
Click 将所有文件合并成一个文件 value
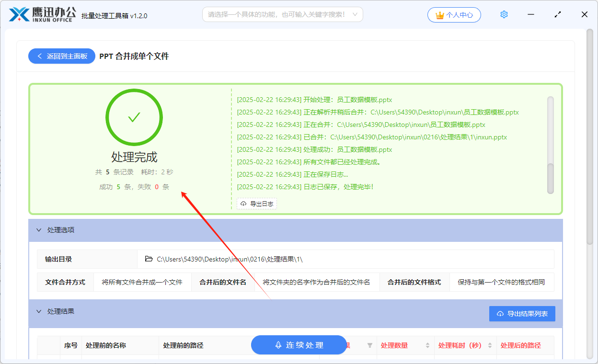[142, 282]
